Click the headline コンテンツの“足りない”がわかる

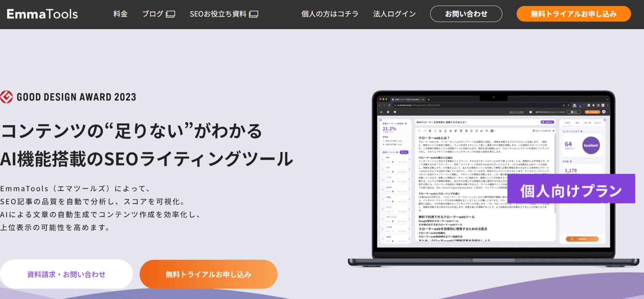point(132,131)
